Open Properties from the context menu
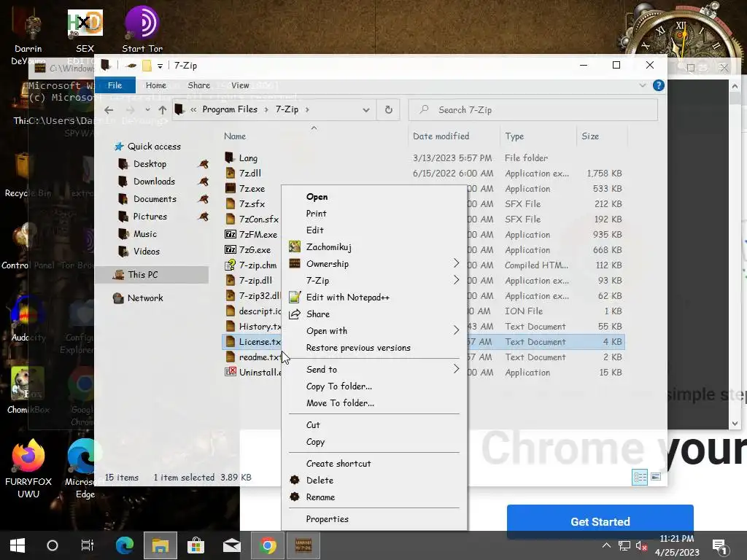 coord(328,519)
